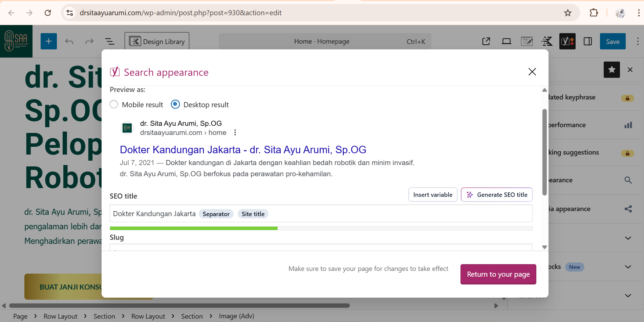Open the related keyphrase locked row
The height and width of the screenshot is (322, 644).
[591, 97]
